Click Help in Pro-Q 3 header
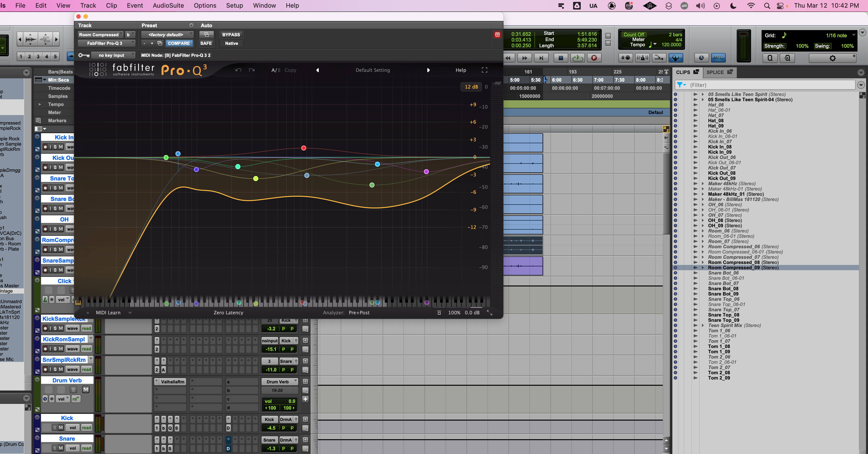This screenshot has width=868, height=454. [x=461, y=70]
